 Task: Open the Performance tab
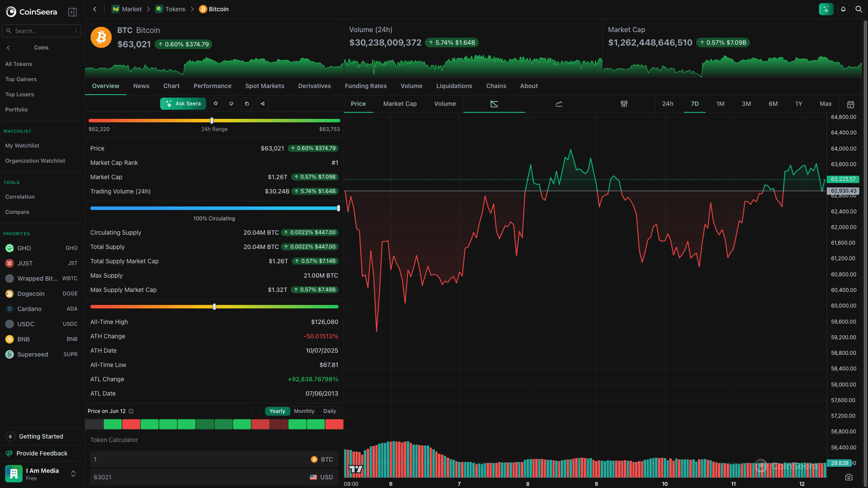pyautogui.click(x=213, y=86)
